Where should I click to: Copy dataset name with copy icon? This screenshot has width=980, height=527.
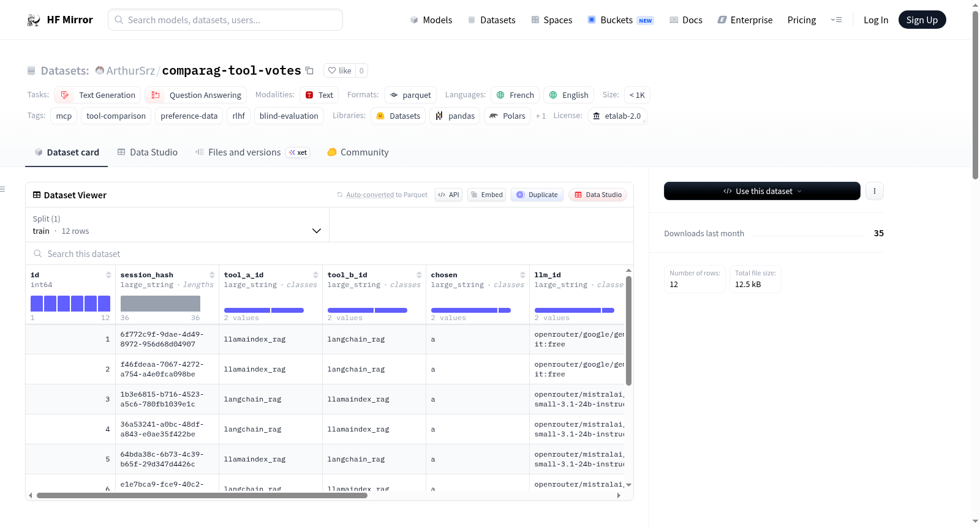(310, 70)
